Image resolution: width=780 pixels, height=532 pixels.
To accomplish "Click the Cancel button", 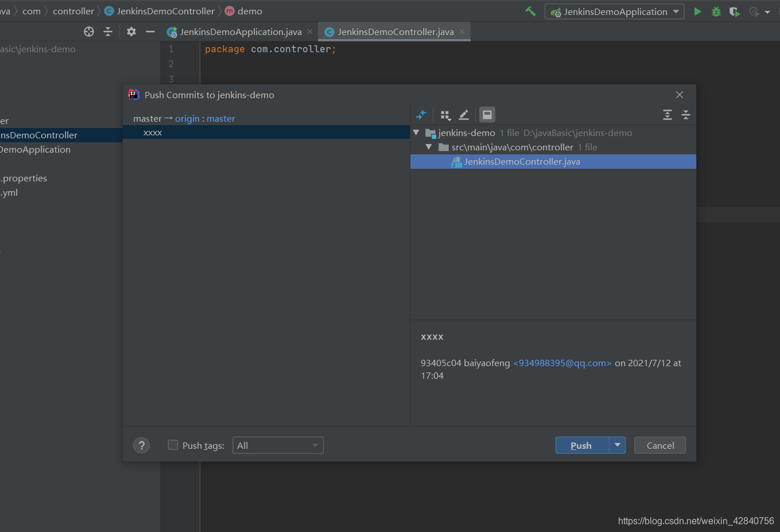I will point(660,445).
